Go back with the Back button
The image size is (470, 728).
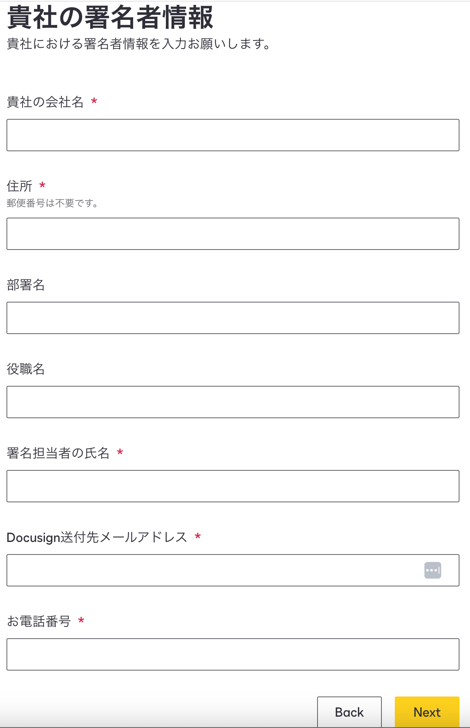349,712
